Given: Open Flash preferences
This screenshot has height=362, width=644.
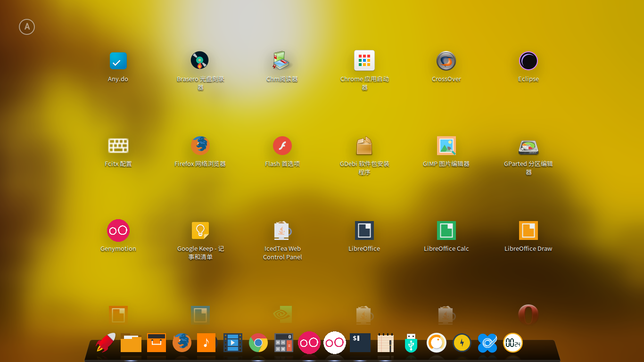Looking at the screenshot, I should tap(282, 146).
